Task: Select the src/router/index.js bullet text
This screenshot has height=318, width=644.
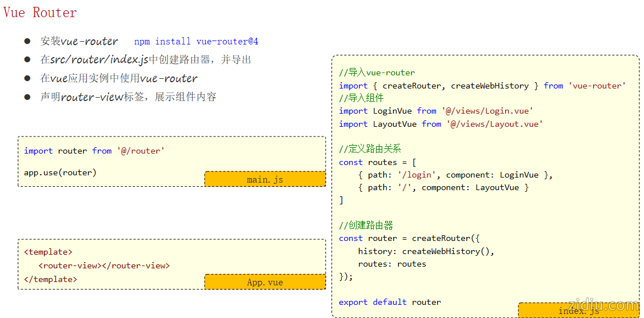Action: tap(145, 60)
